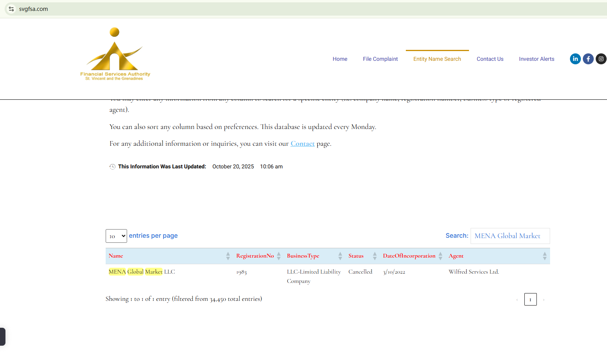This screenshot has width=607, height=364.
Task: Sort by DateOfIncorporation column
Action: click(x=409, y=256)
